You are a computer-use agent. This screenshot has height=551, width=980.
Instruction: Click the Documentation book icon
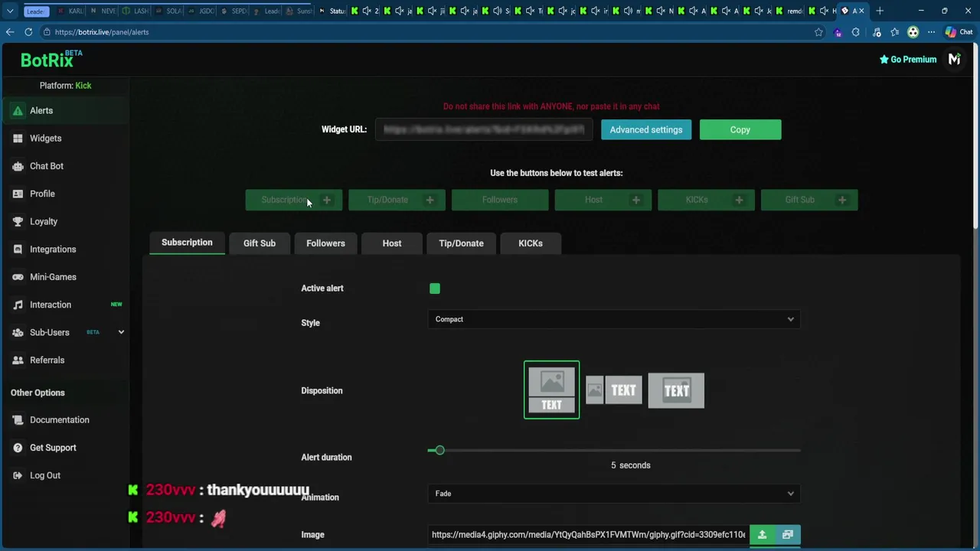[18, 420]
